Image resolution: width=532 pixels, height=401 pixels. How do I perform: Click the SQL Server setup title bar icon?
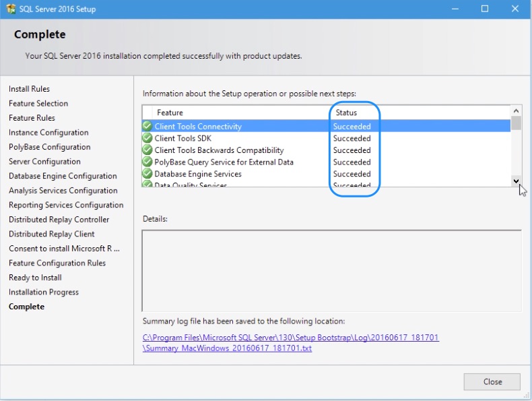pos(11,9)
